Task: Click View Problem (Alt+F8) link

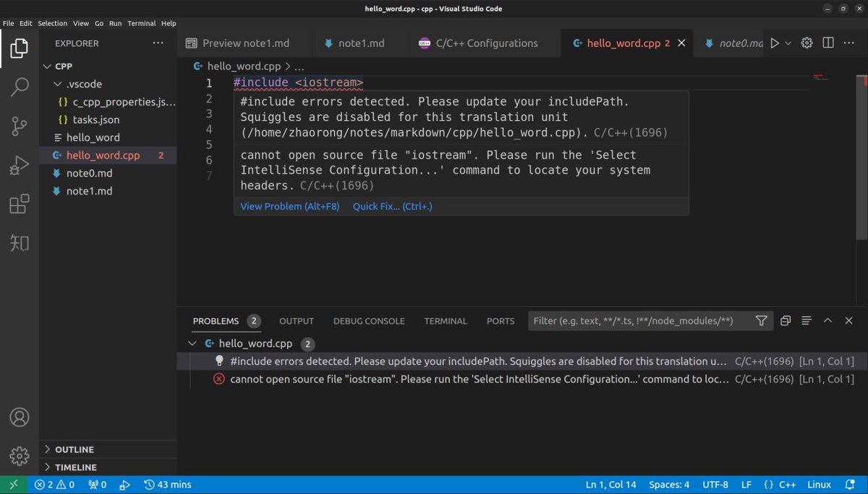Action: pos(289,207)
